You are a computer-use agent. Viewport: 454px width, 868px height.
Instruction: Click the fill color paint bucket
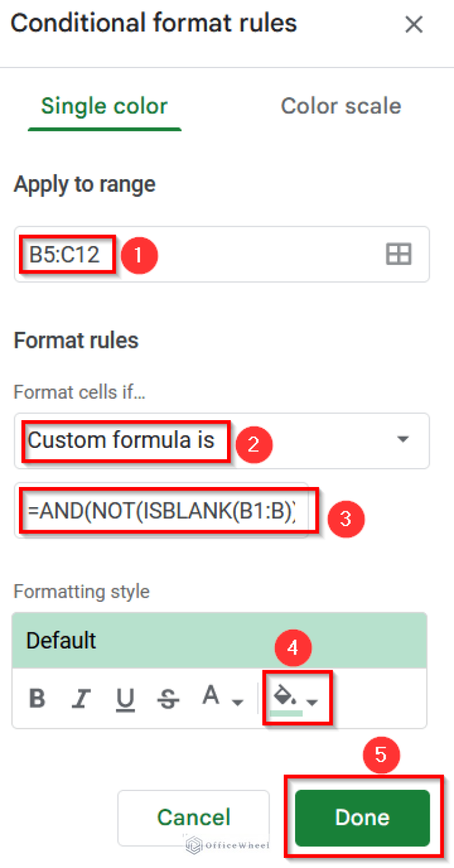click(x=285, y=696)
